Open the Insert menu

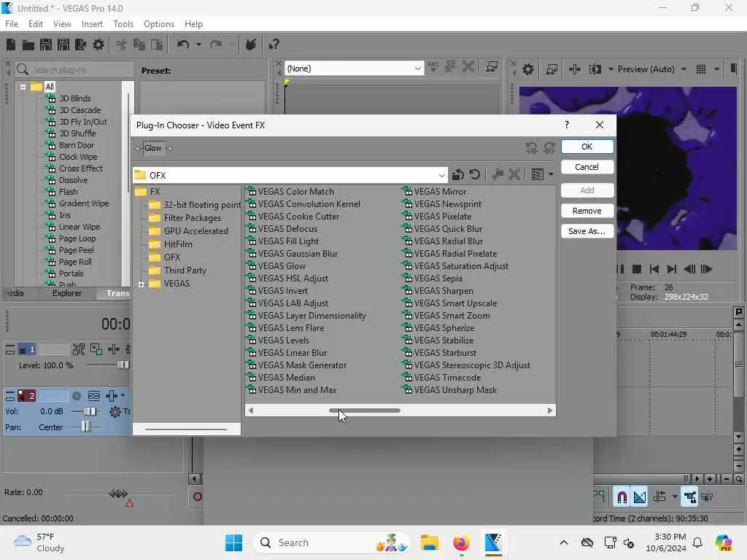(92, 24)
